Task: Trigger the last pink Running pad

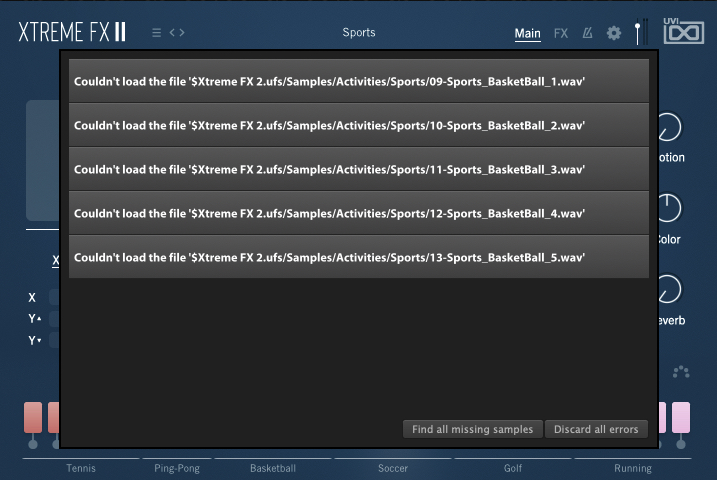Action: tap(681, 417)
